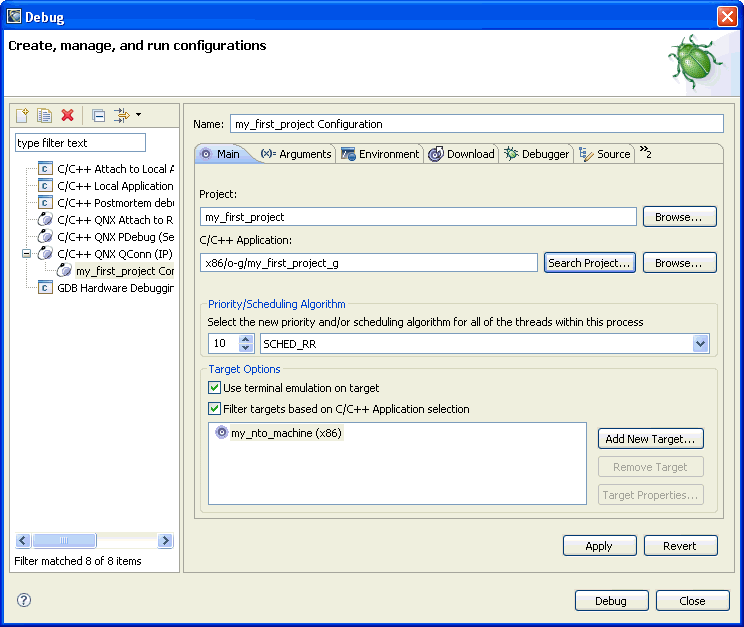Click the Collapse All icon in toolbar
Viewport: 744px width, 627px height.
(x=98, y=116)
